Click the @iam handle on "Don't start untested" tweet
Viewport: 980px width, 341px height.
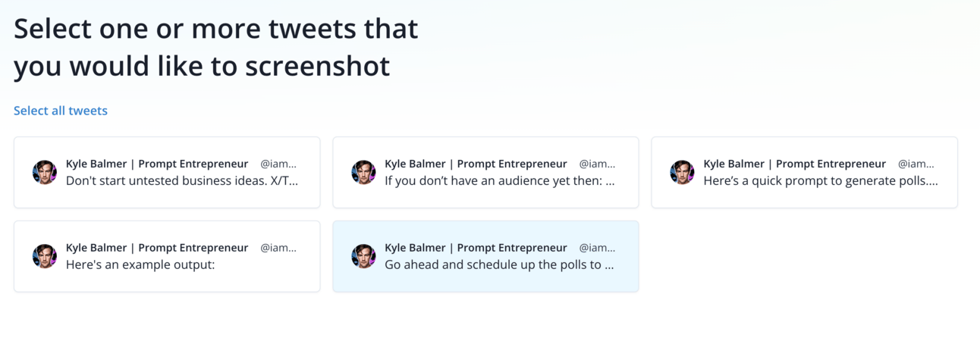pos(278,164)
